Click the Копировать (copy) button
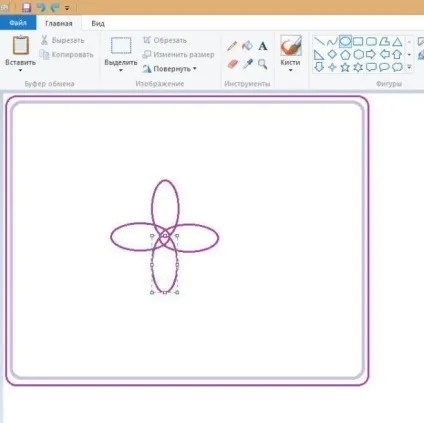The height and width of the screenshot is (423, 424). tap(66, 55)
